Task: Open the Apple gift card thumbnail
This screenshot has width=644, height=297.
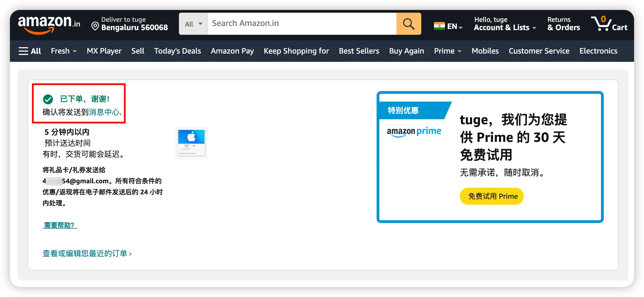Action: [x=191, y=143]
